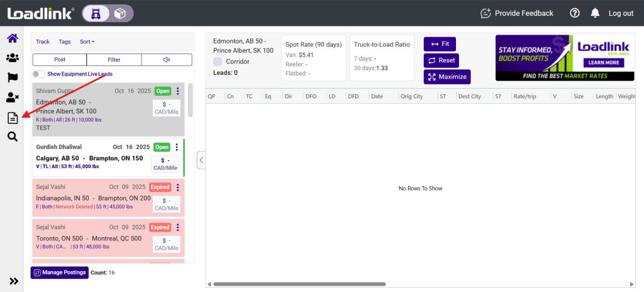The image size is (644, 292).
Task: Select the Track menu item
Action: (x=43, y=42)
